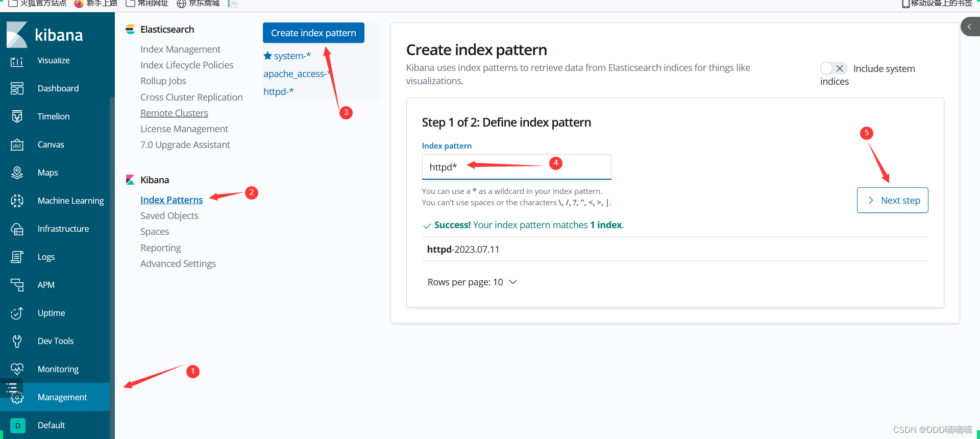Open Timelion via its icon
980x439 pixels.
[x=17, y=116]
